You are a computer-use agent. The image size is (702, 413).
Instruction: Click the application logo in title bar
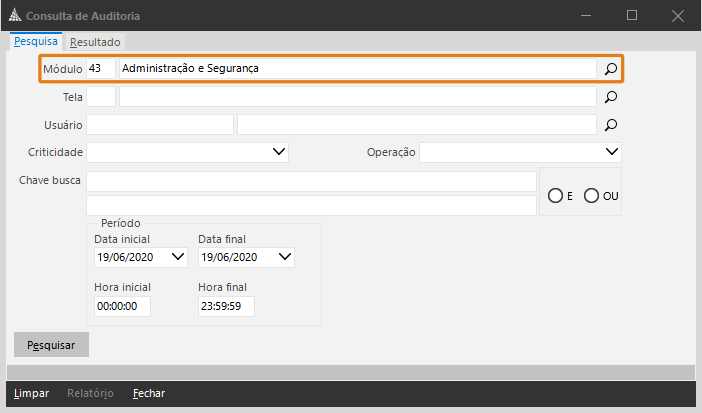(13, 15)
